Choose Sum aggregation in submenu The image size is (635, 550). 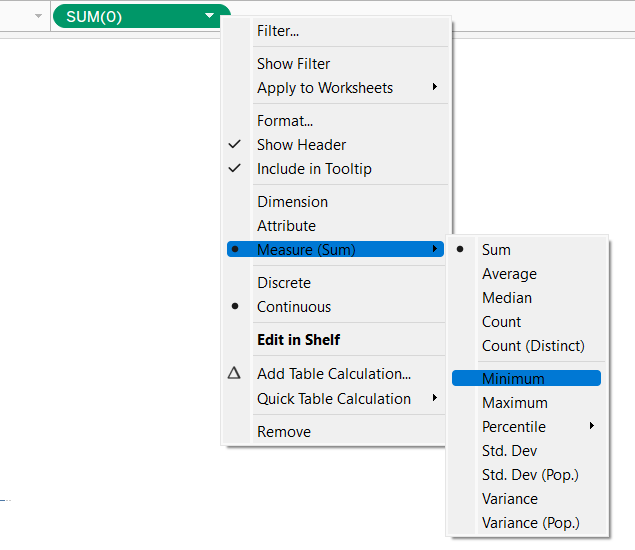(x=496, y=250)
